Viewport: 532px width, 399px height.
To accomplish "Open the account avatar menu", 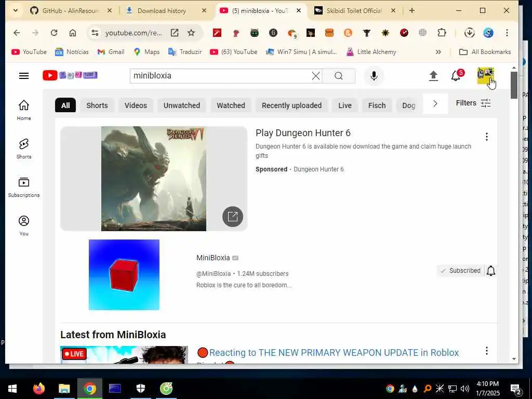I will pos(485,75).
